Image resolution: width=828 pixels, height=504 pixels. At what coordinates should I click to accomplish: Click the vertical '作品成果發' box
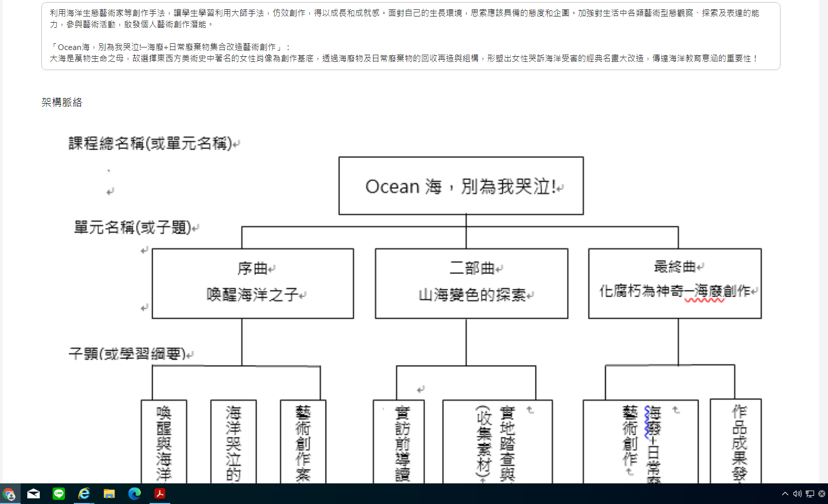pyautogui.click(x=736, y=441)
